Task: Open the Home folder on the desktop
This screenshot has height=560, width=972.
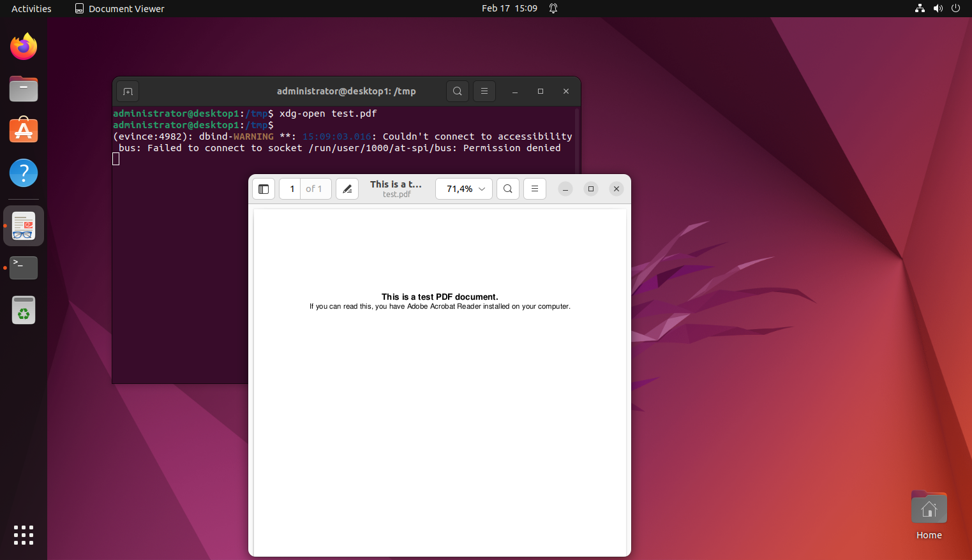Action: point(929,507)
